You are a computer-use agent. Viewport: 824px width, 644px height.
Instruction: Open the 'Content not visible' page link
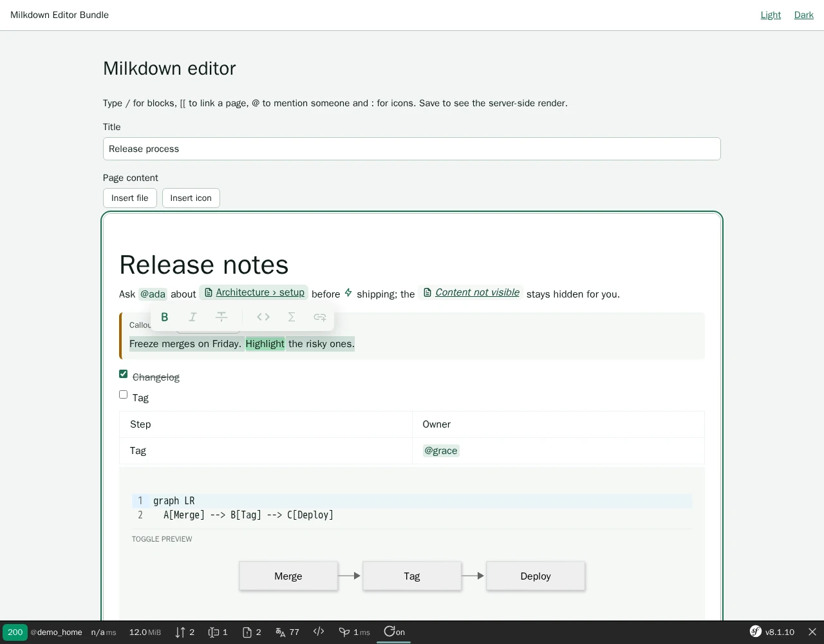[x=471, y=292]
